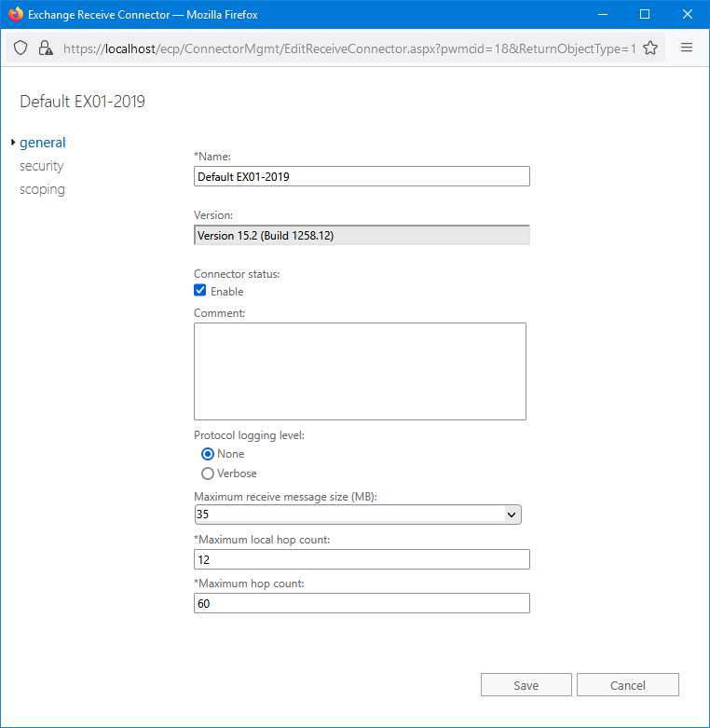Click the Save button

coord(526,685)
